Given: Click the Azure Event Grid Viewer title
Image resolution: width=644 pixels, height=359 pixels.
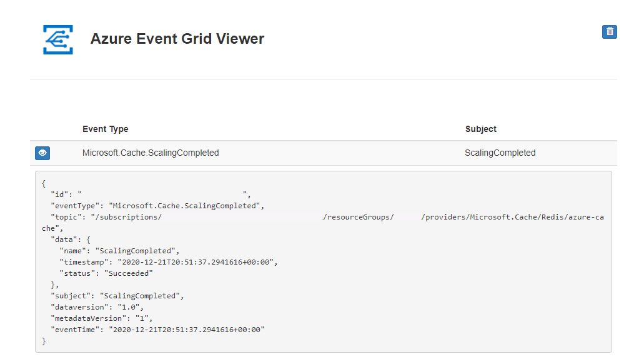Looking at the screenshot, I should [177, 39].
